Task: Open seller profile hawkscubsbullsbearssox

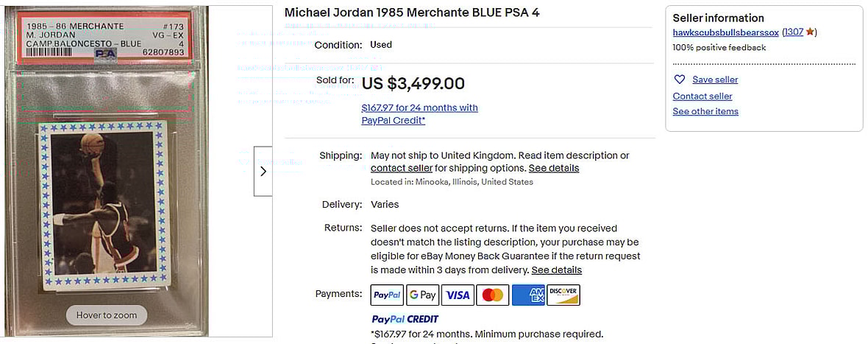Action: tap(725, 32)
